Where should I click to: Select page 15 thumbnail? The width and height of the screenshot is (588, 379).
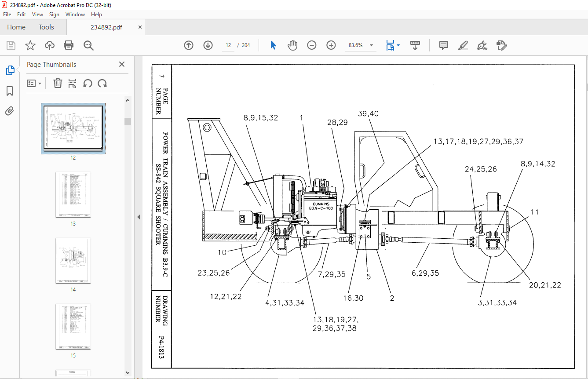click(x=73, y=326)
